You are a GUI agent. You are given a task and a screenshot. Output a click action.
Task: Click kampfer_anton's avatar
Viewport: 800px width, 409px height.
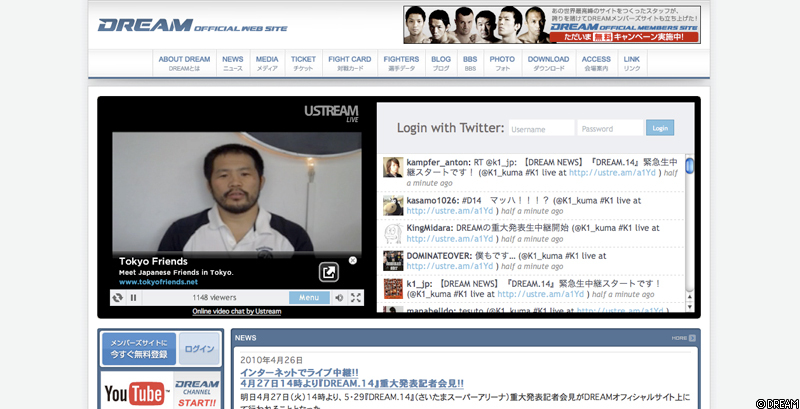(393, 167)
